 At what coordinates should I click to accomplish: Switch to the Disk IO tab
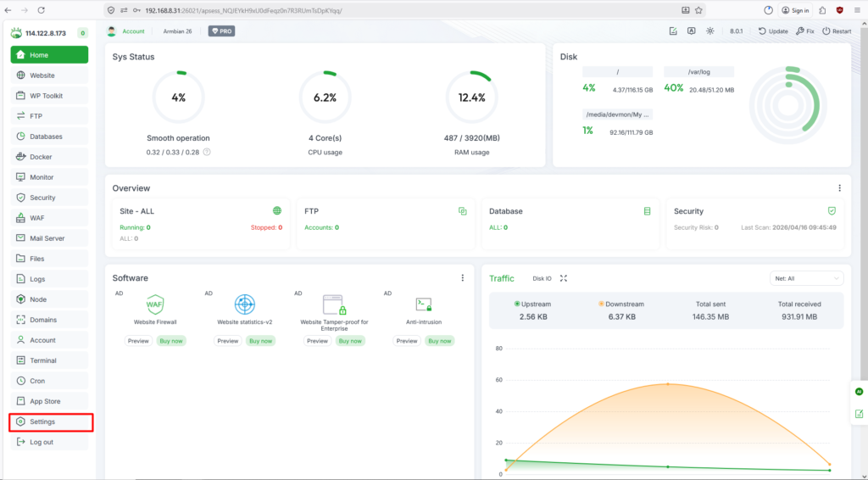[x=542, y=278]
